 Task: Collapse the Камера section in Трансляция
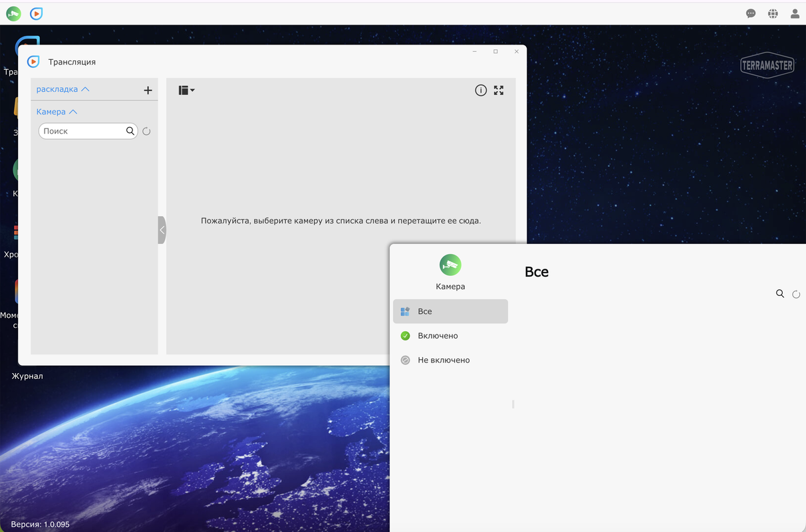57,112
